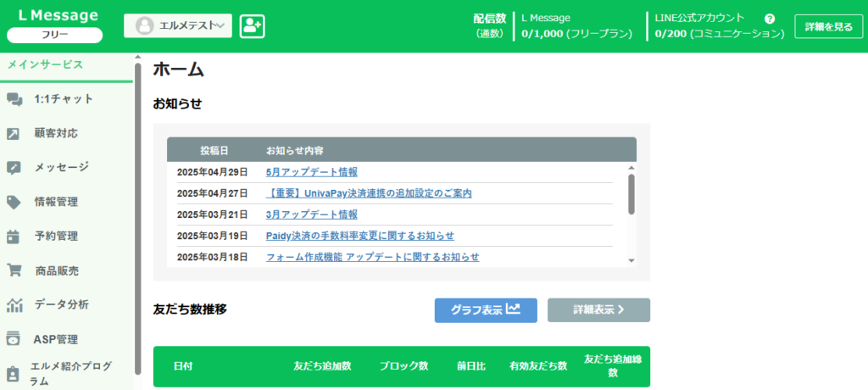This screenshot has width=868, height=390.
Task: Click the 2025年04月29日 date cell
Action: click(213, 172)
